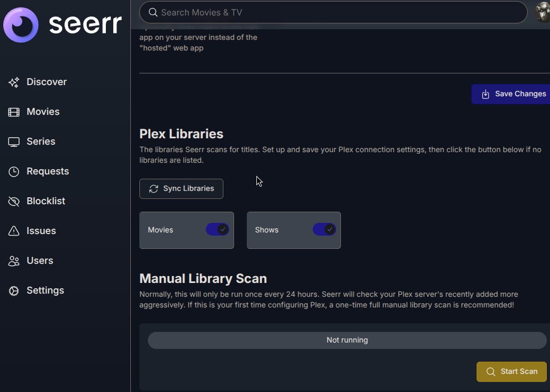Image resolution: width=550 pixels, height=392 pixels.
Task: Click the Movies library card label
Action: pos(161,230)
